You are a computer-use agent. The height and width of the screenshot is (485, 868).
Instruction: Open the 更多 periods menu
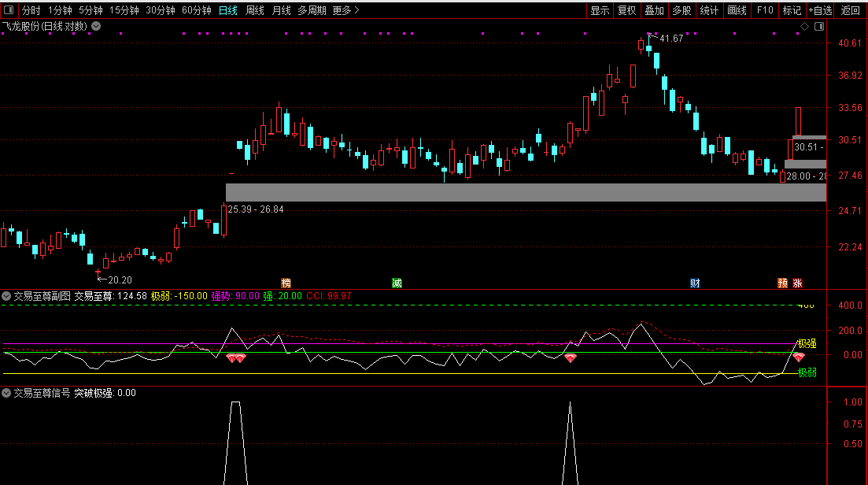click(345, 10)
